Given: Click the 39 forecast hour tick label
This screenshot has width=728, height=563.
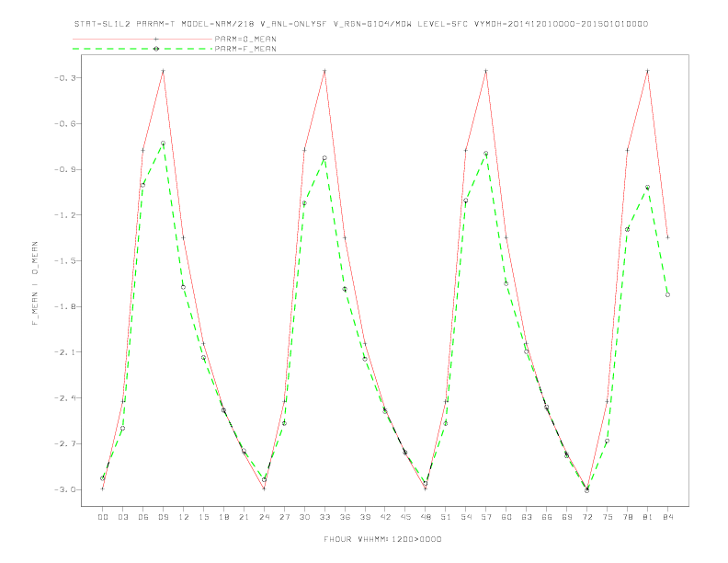Looking at the screenshot, I should [365, 517].
